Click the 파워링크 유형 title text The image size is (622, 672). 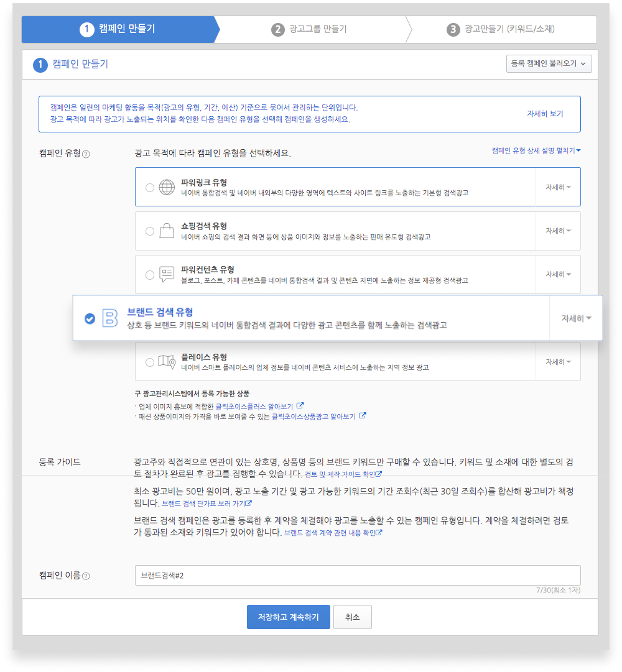click(203, 182)
